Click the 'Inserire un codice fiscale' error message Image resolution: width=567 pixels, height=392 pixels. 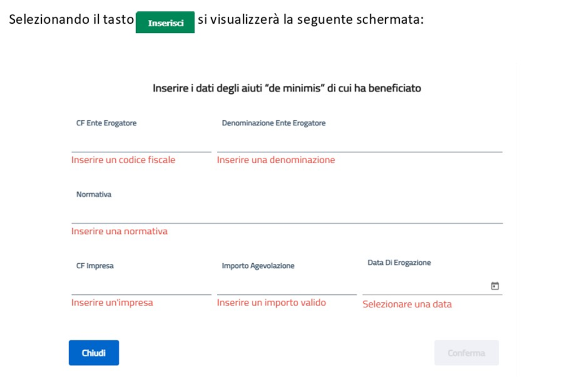click(123, 160)
